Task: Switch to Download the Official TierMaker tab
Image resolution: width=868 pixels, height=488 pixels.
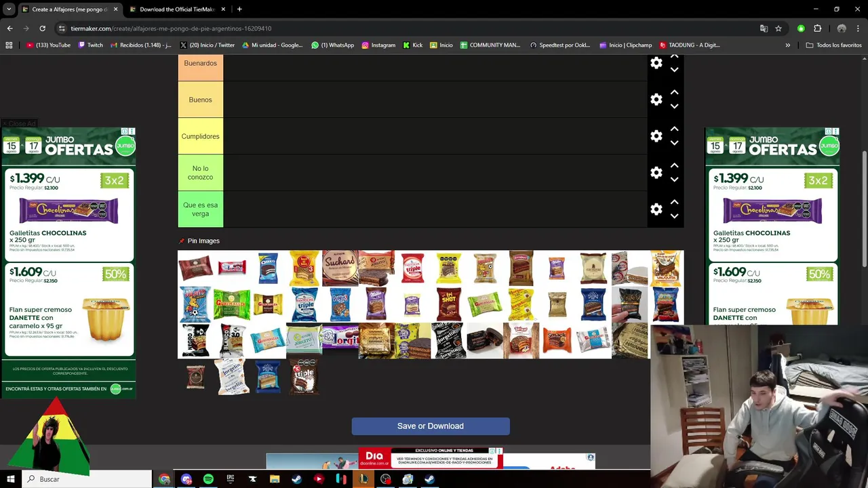Action: (x=176, y=9)
